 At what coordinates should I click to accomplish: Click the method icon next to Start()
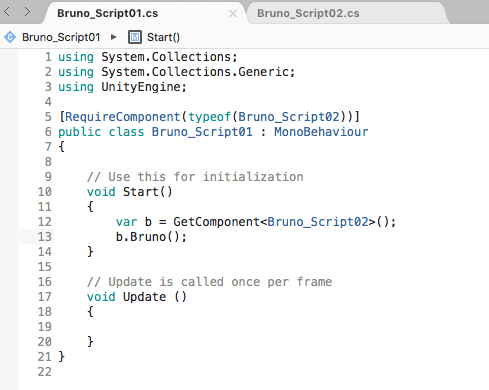pyautogui.click(x=135, y=37)
